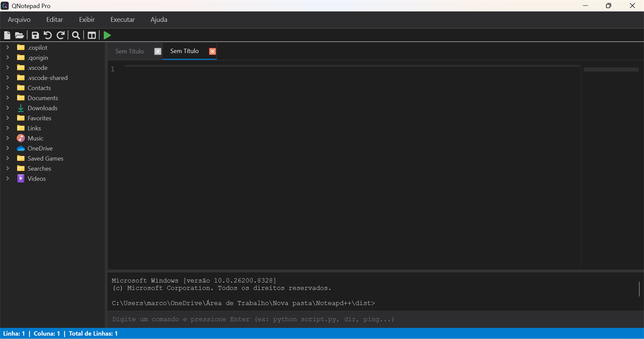The image size is (644, 339).
Task: Click the QNotepad Pro app logo
Action: point(5,6)
